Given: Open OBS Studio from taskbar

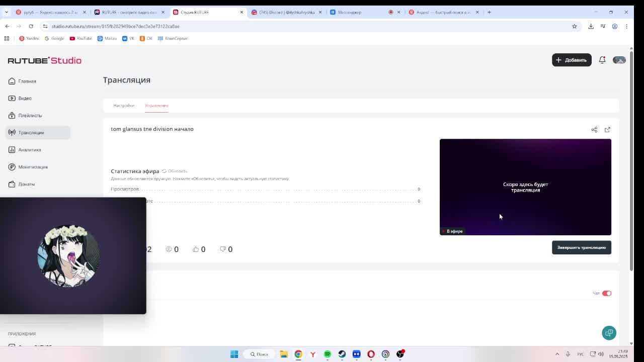Looking at the screenshot, I should pos(400,354).
